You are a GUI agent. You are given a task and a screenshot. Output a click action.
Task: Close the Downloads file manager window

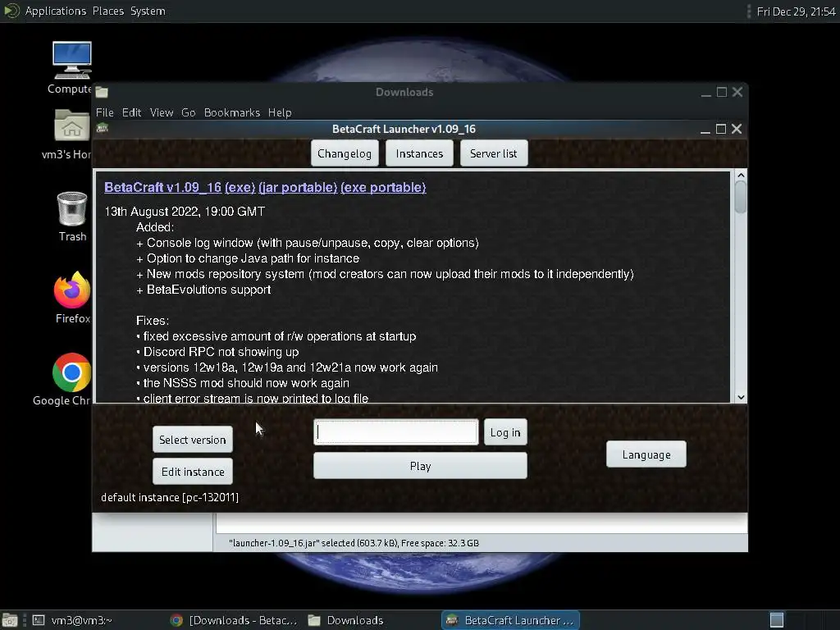(737, 92)
